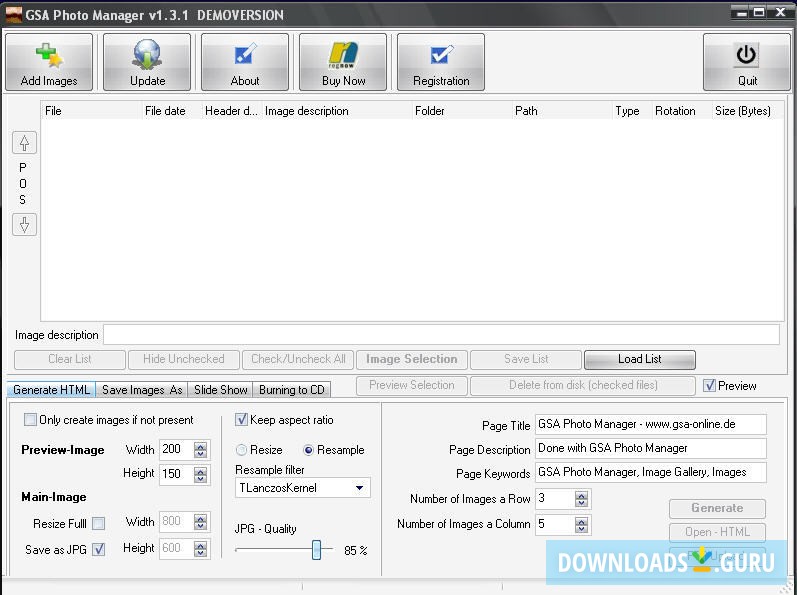Click the Page Description input field
Image resolution: width=797 pixels, height=595 pixels.
pyautogui.click(x=651, y=448)
